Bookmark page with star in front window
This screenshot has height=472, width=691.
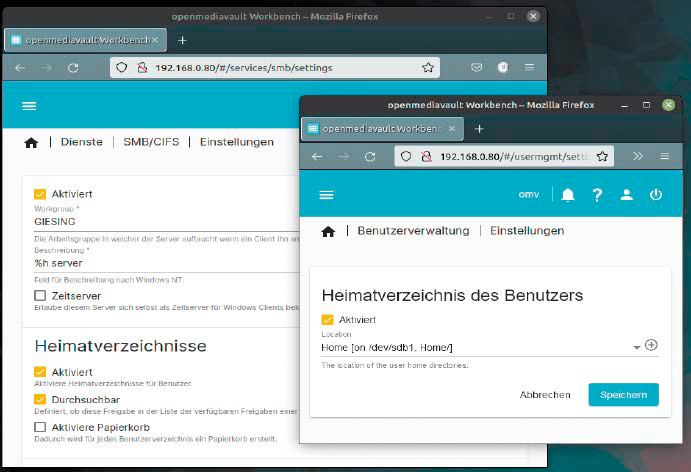click(602, 156)
